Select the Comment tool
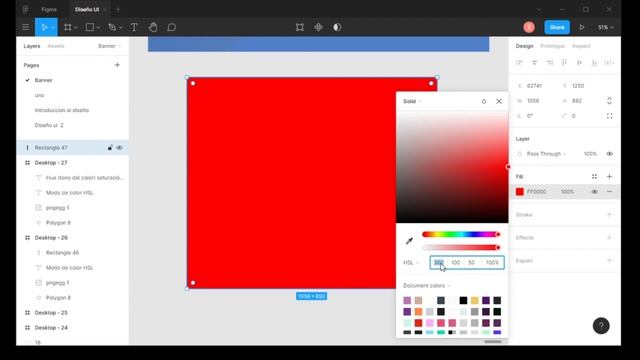Screen dimensions: 640x360 pos(171,27)
